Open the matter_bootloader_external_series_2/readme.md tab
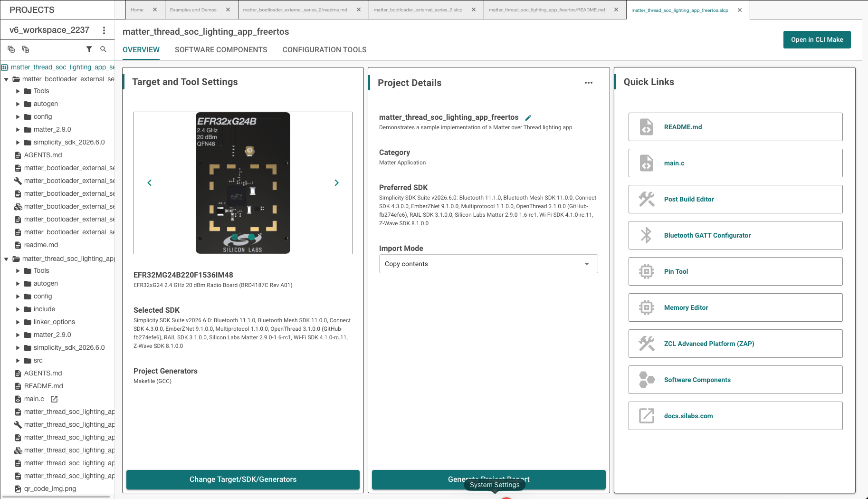This screenshot has width=868, height=499. [x=295, y=10]
